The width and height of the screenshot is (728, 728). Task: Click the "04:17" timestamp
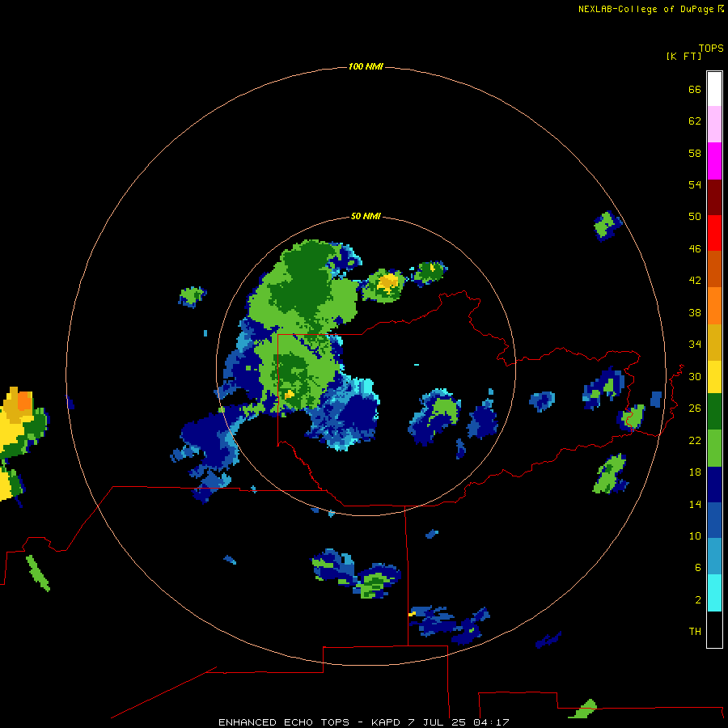491,722
